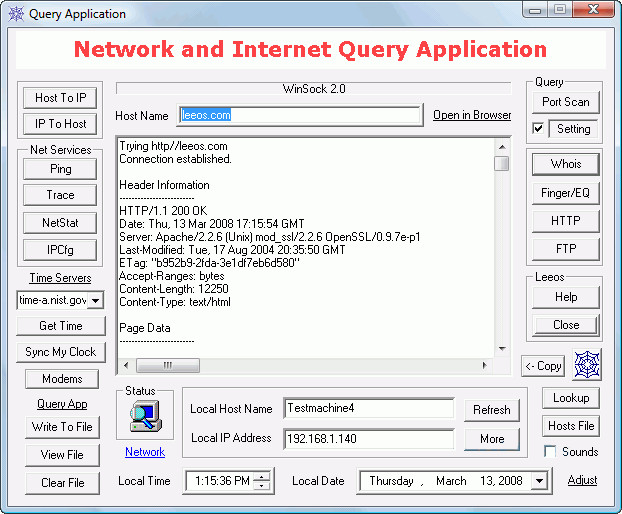Click the horizontal scrollbar thumb
The height and width of the screenshot is (514, 622).
coord(168,365)
